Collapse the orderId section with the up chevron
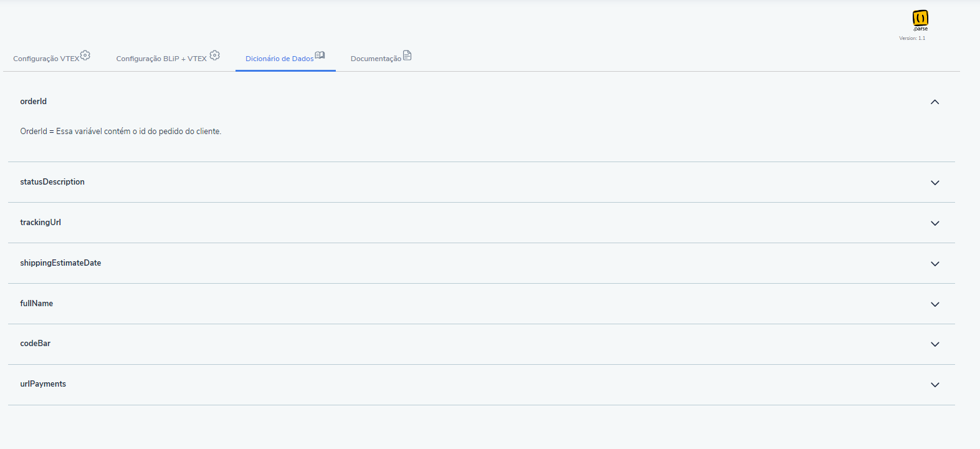 tap(935, 102)
